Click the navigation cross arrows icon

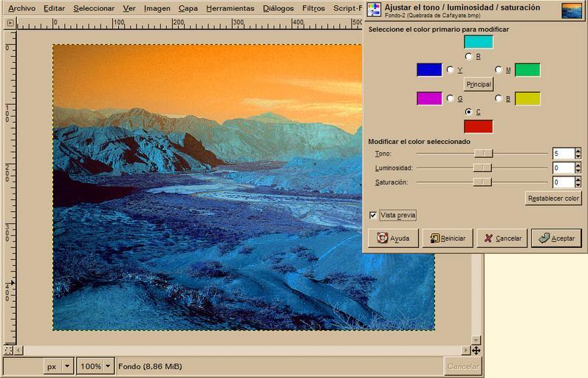476,350
